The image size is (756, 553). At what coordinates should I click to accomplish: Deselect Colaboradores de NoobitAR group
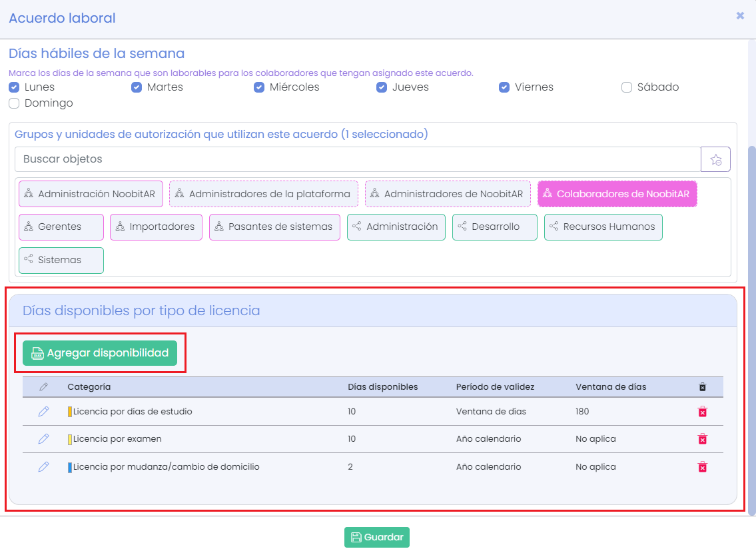point(617,194)
